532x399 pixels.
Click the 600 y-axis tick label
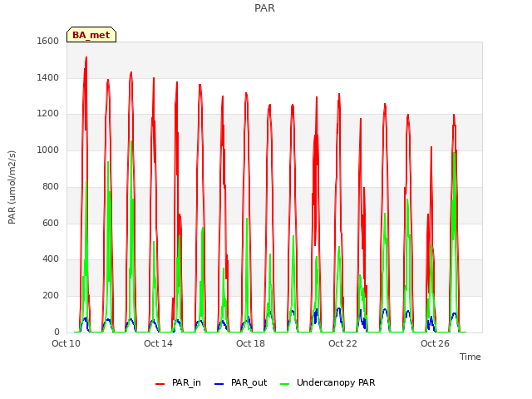click(51, 223)
